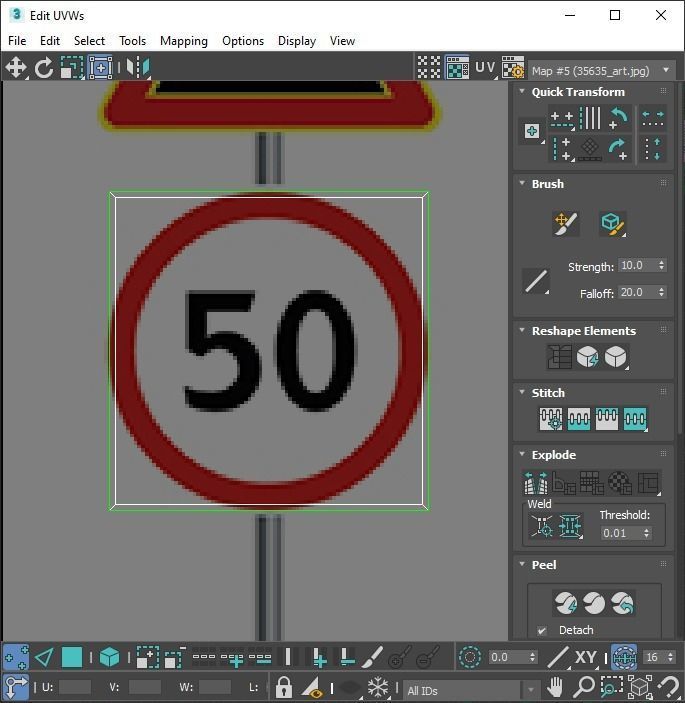Viewport: 685px width, 703px height.
Task: Toggle the Detach checkbox
Action: [x=542, y=630]
